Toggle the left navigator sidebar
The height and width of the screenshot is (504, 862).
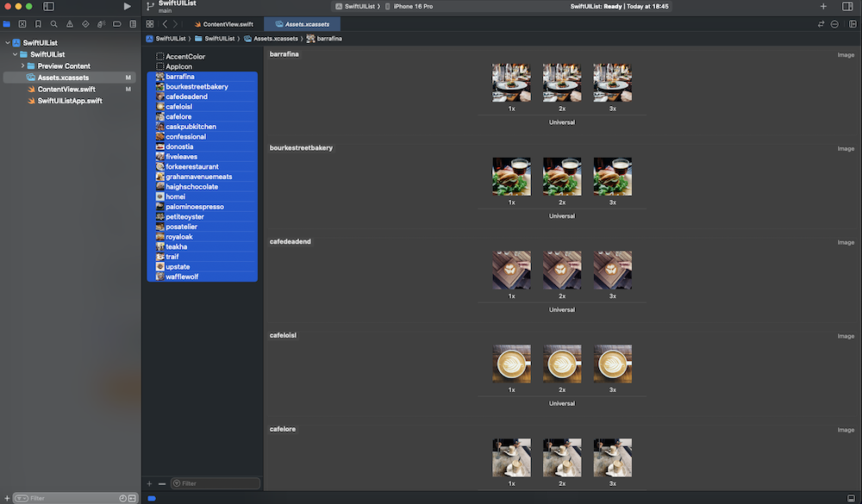tap(47, 6)
